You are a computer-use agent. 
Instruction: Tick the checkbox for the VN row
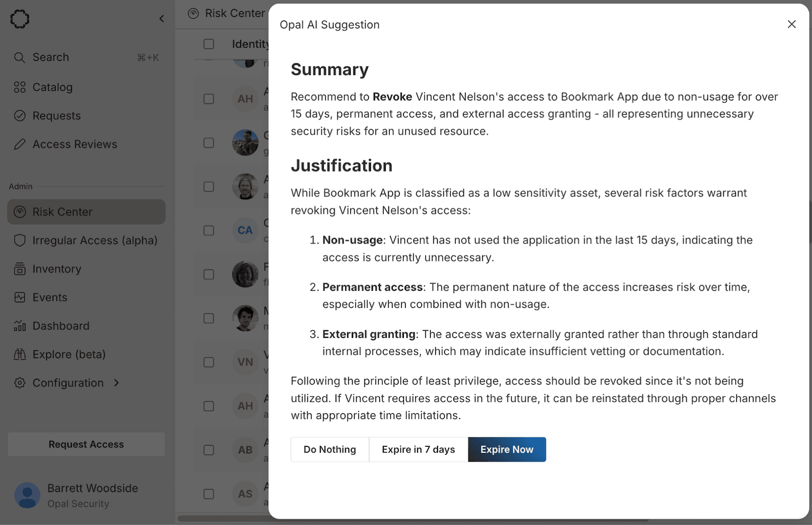(x=209, y=362)
